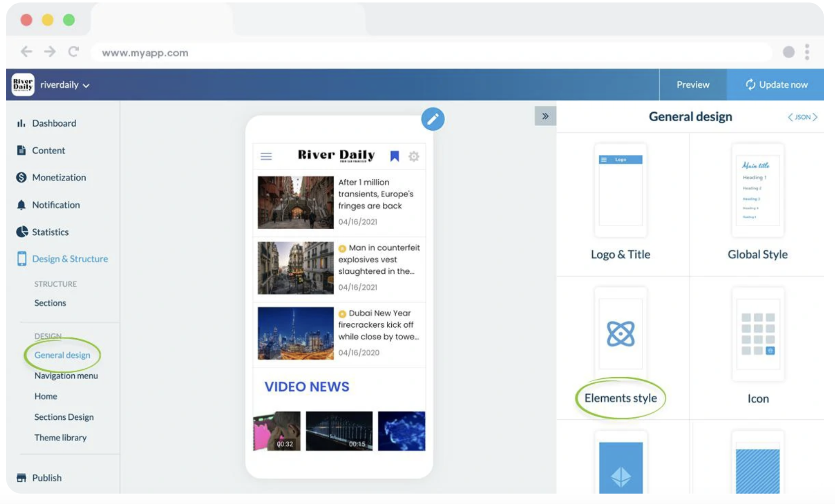Click the Monetization dollar icon
The width and height of the screenshot is (835, 504).
pos(21,177)
